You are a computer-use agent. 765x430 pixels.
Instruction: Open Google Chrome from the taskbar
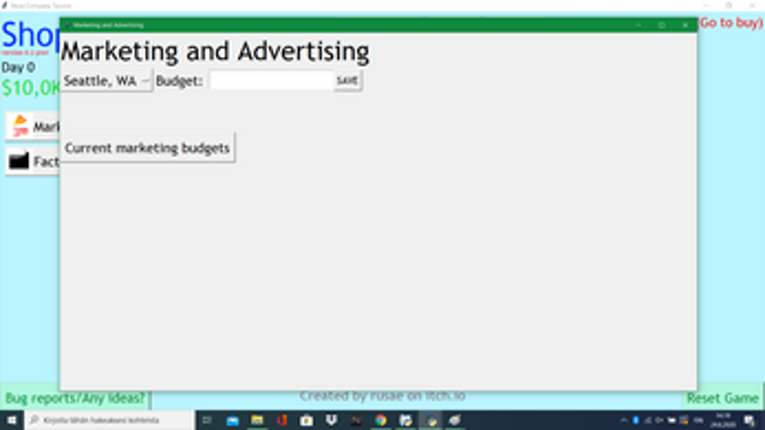381,421
